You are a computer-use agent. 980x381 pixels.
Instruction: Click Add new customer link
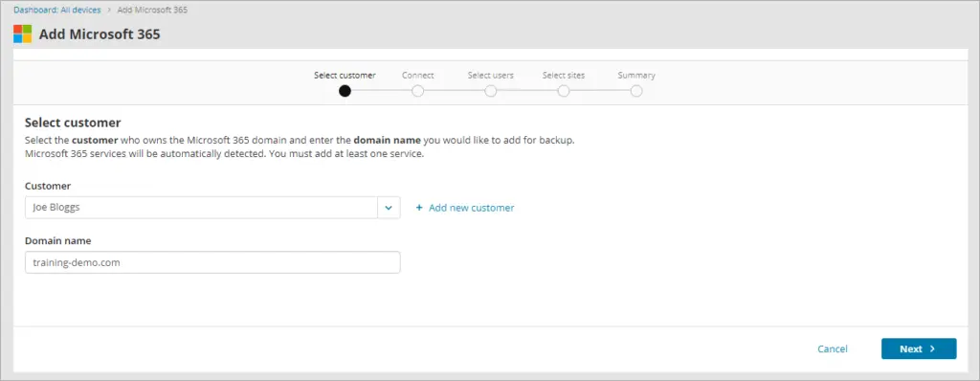click(x=471, y=208)
